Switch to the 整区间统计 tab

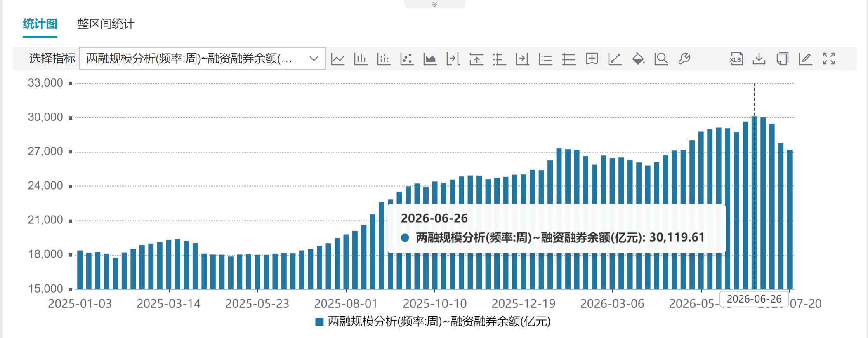pos(106,24)
